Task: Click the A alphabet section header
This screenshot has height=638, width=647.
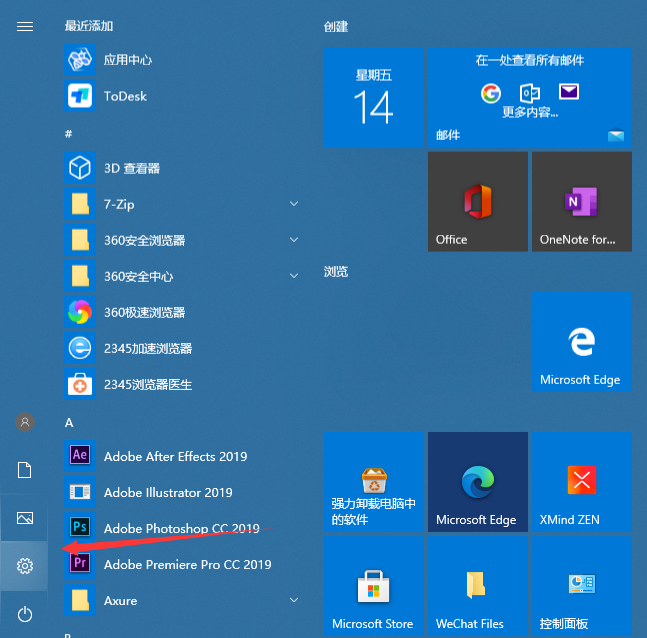Action: [69, 423]
